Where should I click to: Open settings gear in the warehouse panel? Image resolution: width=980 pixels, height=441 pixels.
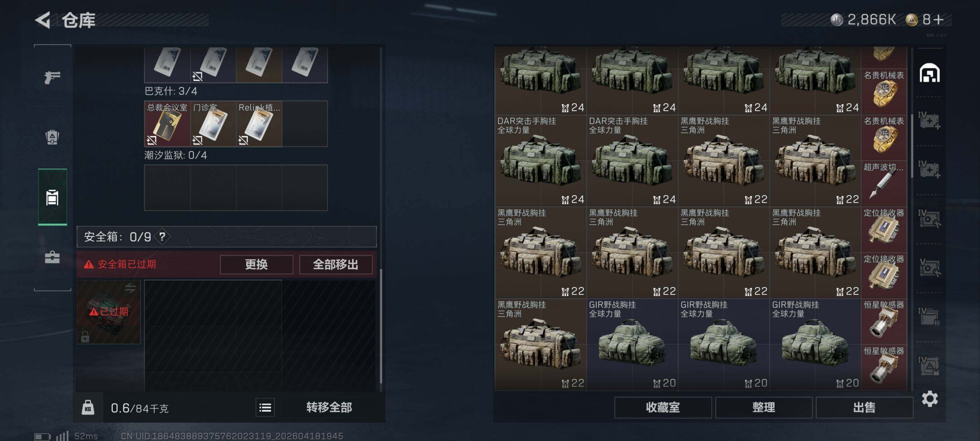929,398
